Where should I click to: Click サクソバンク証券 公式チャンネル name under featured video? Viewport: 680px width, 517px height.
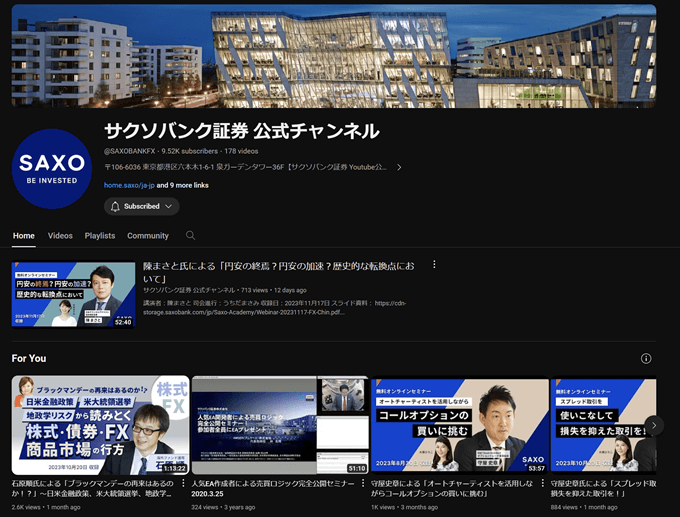[189, 290]
